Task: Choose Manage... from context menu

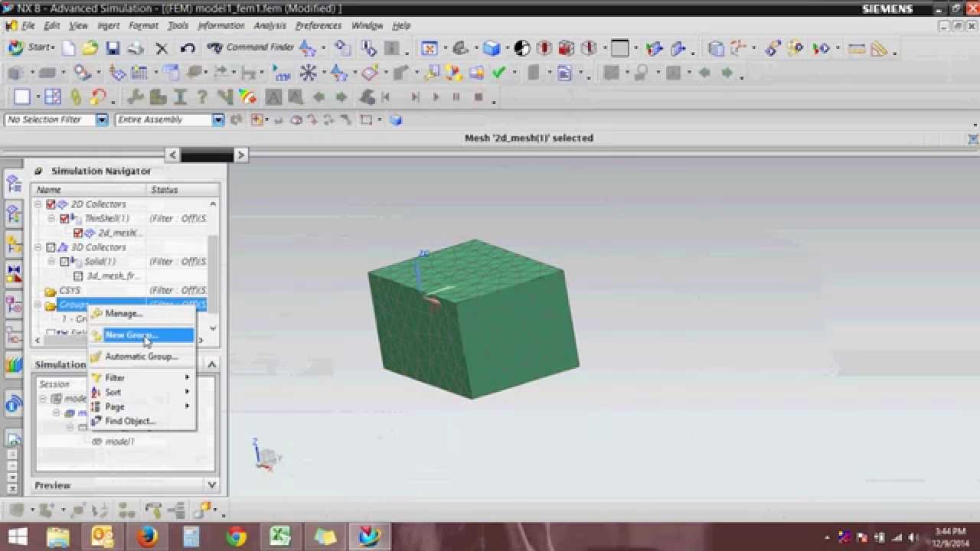Action: [x=142, y=313]
